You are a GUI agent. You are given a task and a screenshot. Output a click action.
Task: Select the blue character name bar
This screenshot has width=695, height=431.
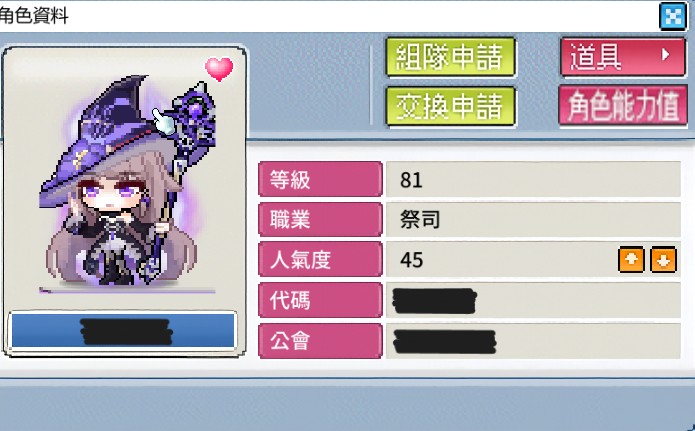(x=123, y=331)
